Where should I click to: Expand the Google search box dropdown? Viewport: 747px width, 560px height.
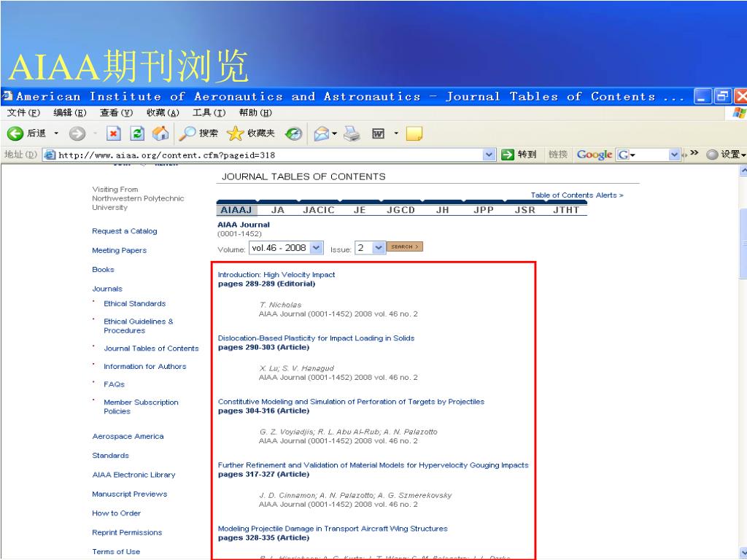(x=673, y=155)
